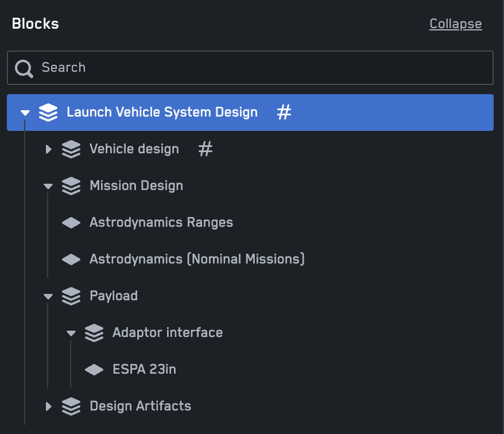
Task: Focus the Search input field
Action: point(250,68)
